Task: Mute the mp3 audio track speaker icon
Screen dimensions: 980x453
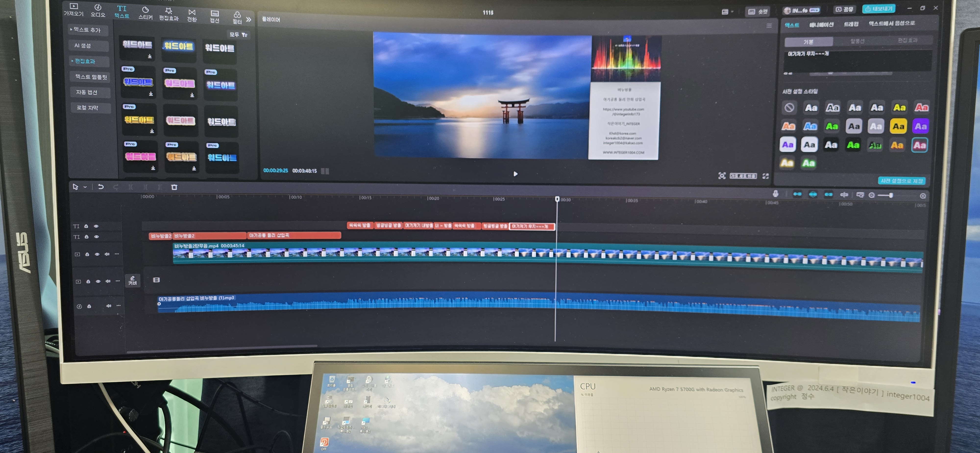Action: click(109, 306)
